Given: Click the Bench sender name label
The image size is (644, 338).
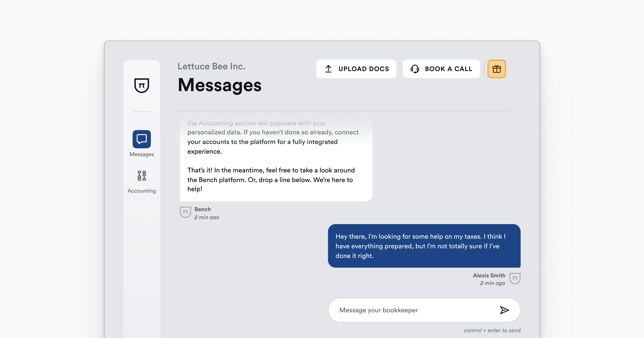Looking at the screenshot, I should [x=203, y=209].
